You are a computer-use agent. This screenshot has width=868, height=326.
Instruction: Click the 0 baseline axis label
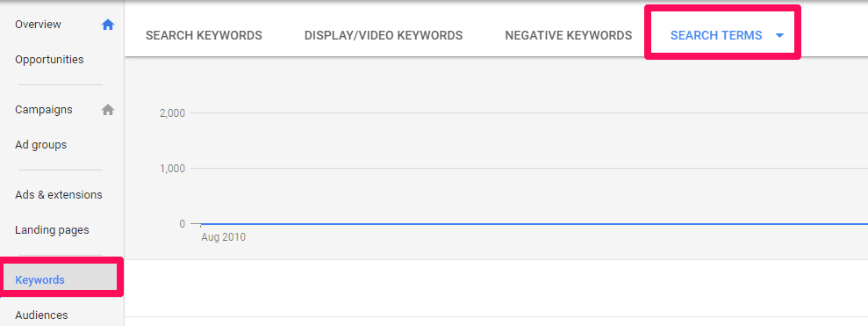(x=183, y=224)
